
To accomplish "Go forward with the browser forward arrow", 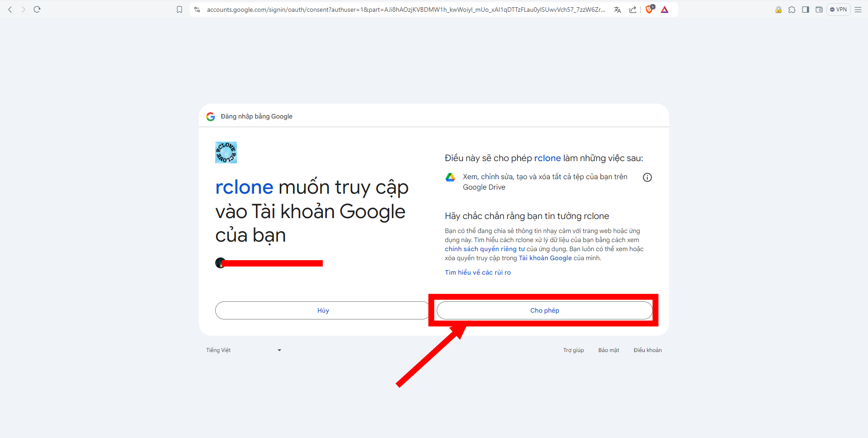I will [x=24, y=10].
